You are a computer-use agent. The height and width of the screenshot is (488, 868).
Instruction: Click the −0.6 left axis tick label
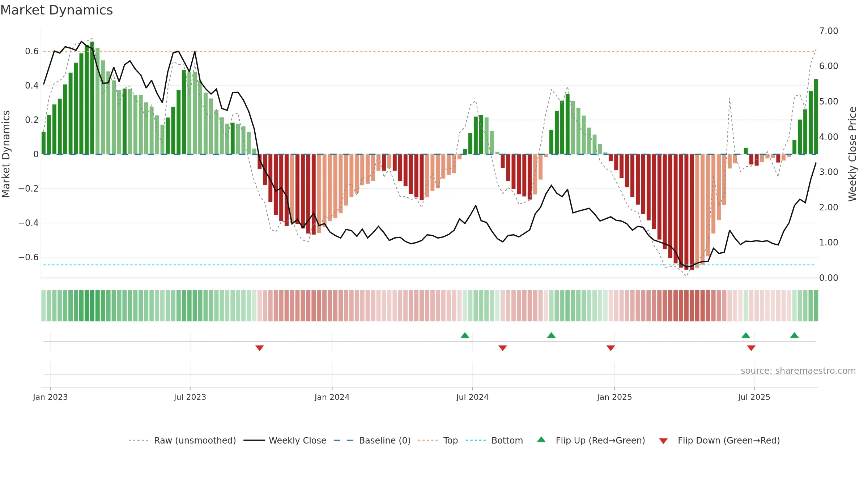tap(29, 257)
